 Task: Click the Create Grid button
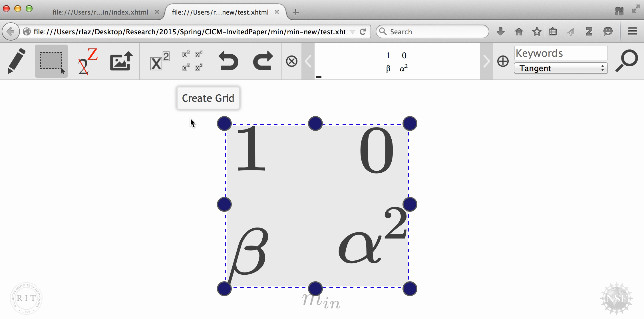coord(208,98)
